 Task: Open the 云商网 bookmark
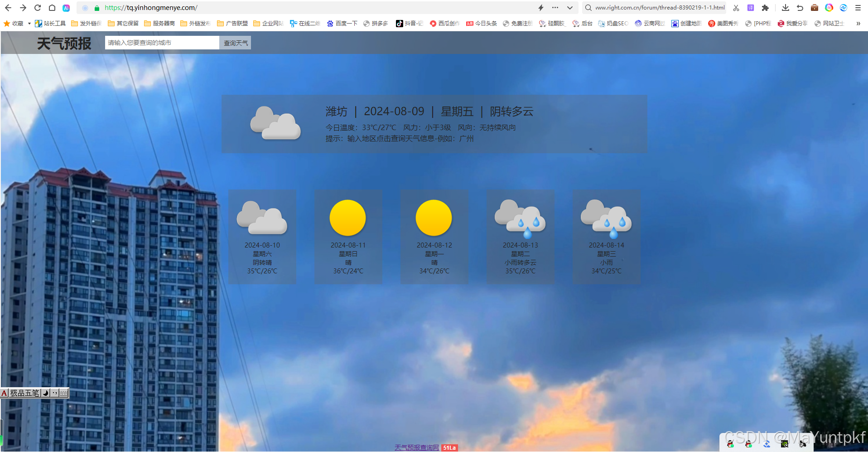pyautogui.click(x=650, y=24)
